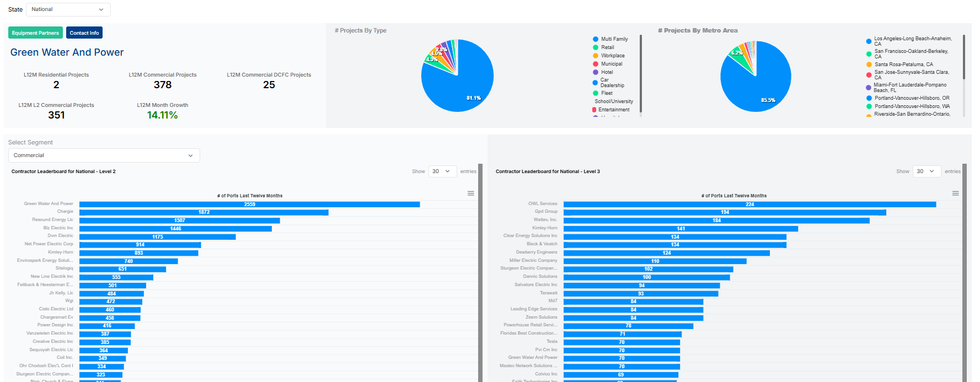Switch to the Equipment Partners tab

(35, 33)
